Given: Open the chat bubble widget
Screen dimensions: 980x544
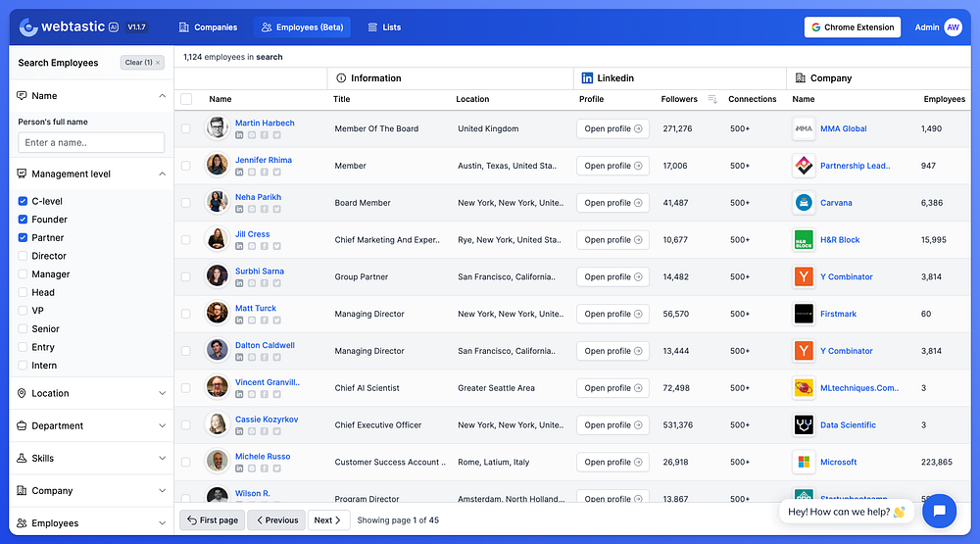Looking at the screenshot, I should point(939,511).
